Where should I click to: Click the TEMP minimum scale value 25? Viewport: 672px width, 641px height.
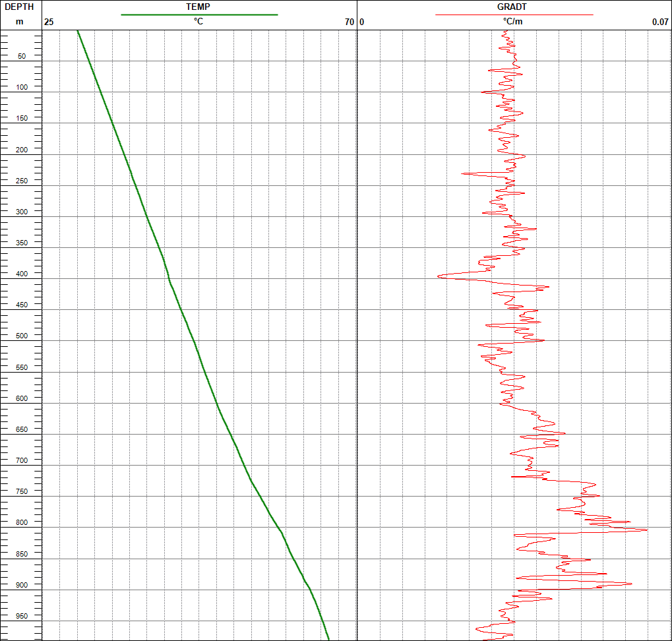[49, 22]
